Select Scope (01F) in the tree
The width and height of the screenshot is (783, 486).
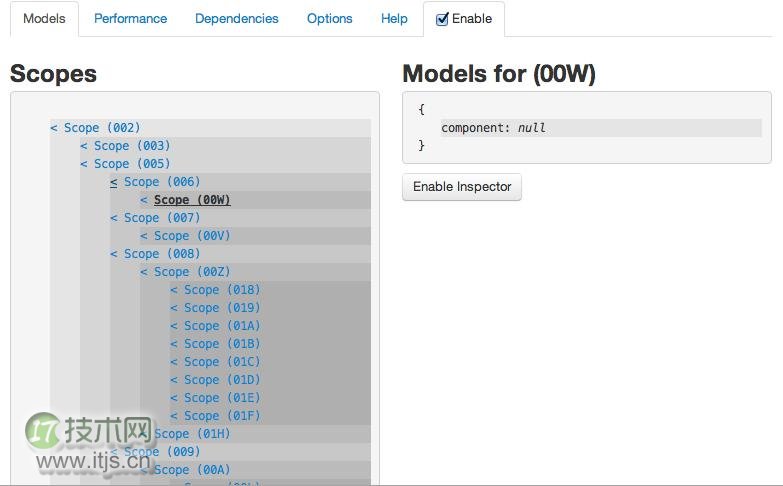pos(222,416)
